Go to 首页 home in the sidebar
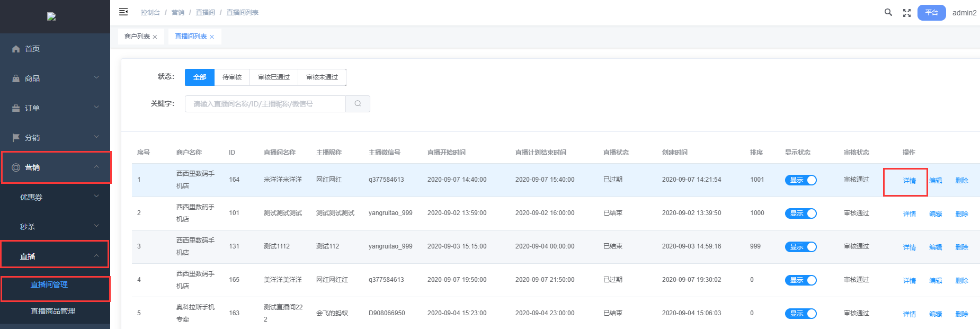 32,49
